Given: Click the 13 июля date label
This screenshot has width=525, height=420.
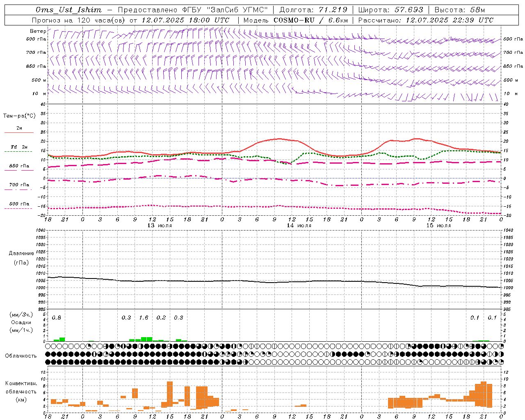Looking at the screenshot, I should 160,226.
